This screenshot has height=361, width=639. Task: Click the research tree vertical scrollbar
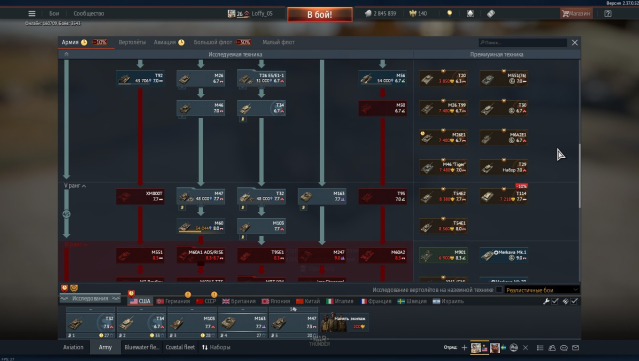pos(580,175)
